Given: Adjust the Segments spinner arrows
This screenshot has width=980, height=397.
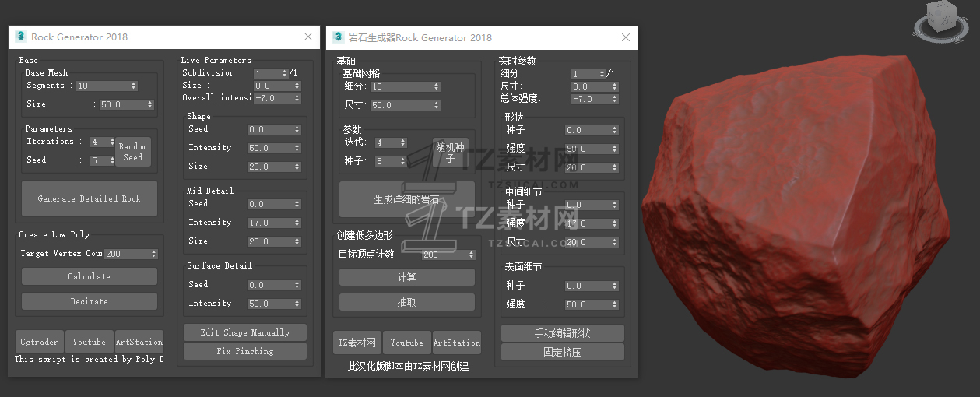Looking at the screenshot, I should coord(134,86).
